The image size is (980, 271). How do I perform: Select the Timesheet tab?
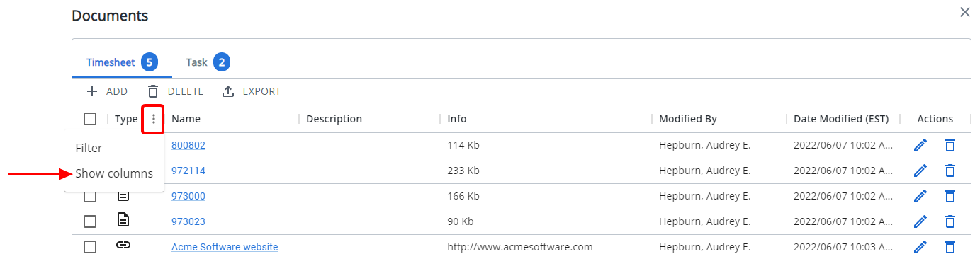tap(121, 62)
